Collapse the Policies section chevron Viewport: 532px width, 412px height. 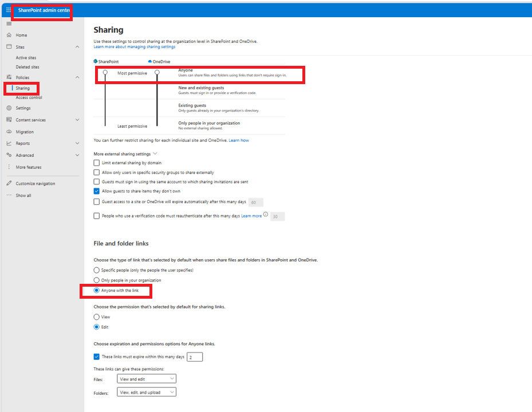click(77, 77)
